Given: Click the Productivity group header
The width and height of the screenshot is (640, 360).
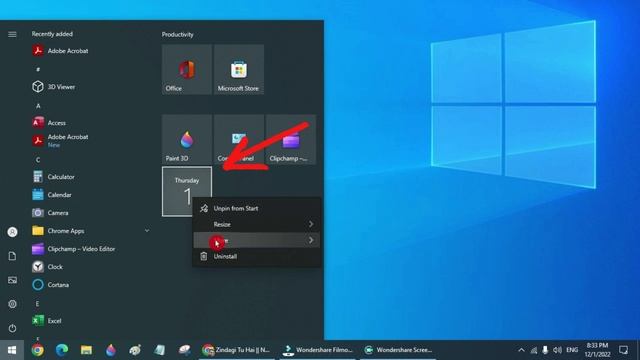Looking at the screenshot, I should pyautogui.click(x=178, y=34).
